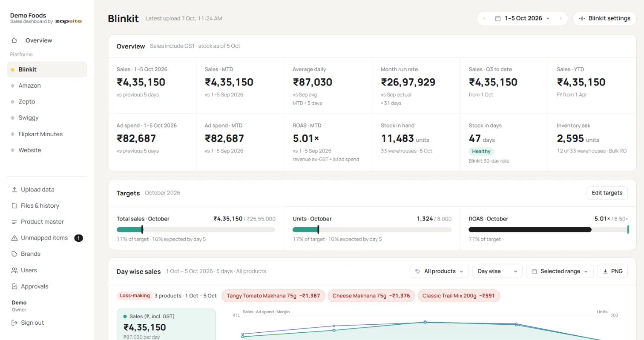Open the Selected range dropdown
The width and height of the screenshot is (644, 340).
coord(560,271)
